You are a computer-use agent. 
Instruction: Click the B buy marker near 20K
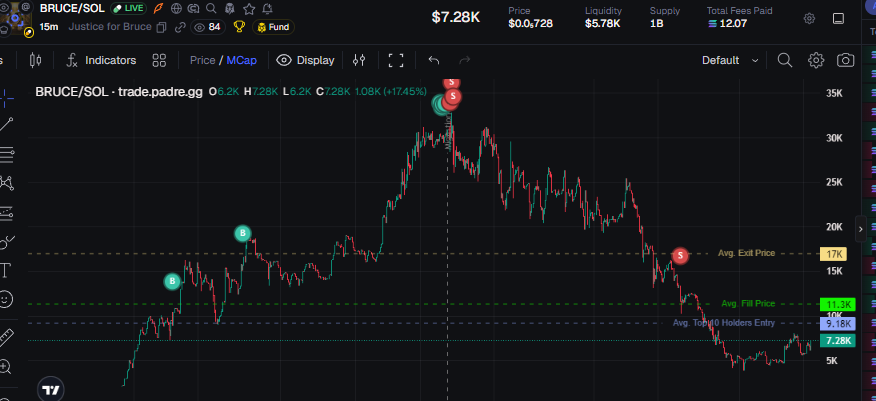pyautogui.click(x=242, y=233)
